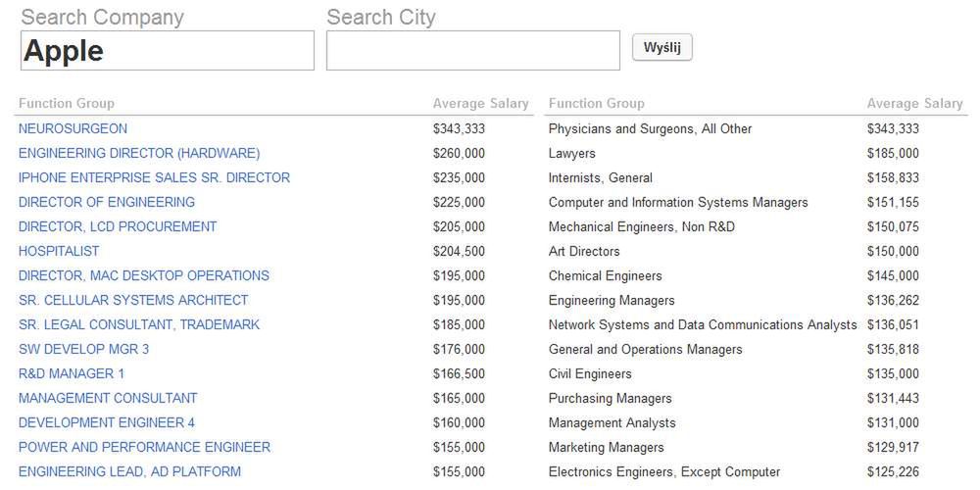Click left table Function Group header

point(67,104)
